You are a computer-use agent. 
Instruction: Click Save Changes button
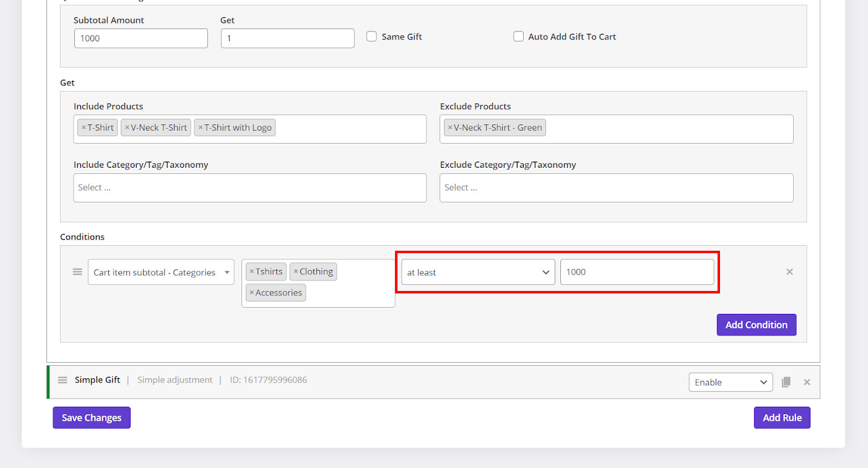92,418
